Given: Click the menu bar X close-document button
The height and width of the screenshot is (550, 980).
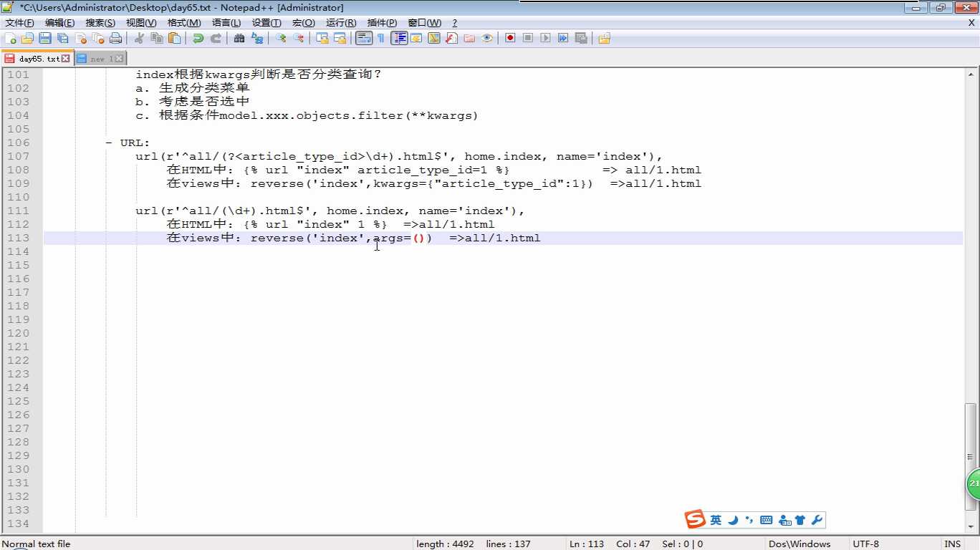Looking at the screenshot, I should click(972, 23).
